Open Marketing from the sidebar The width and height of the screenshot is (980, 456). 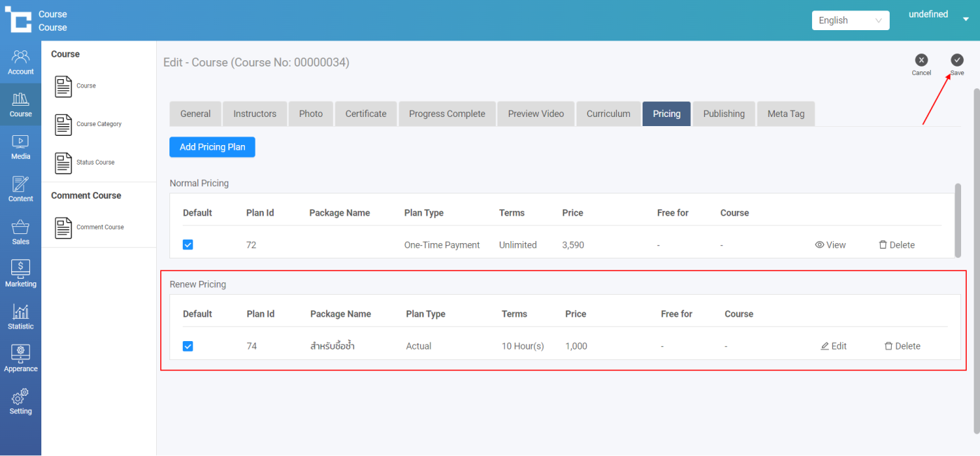(x=20, y=275)
